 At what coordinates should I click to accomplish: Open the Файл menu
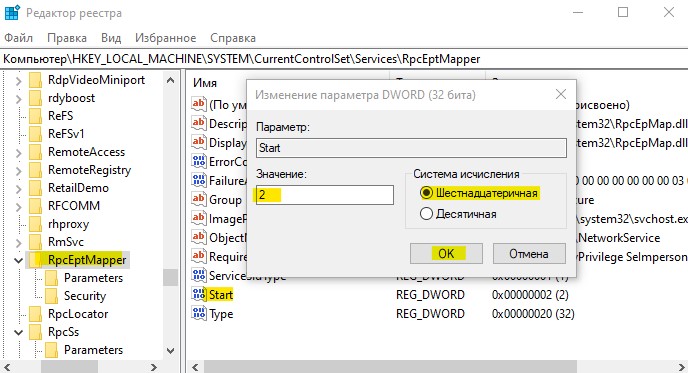(18, 38)
